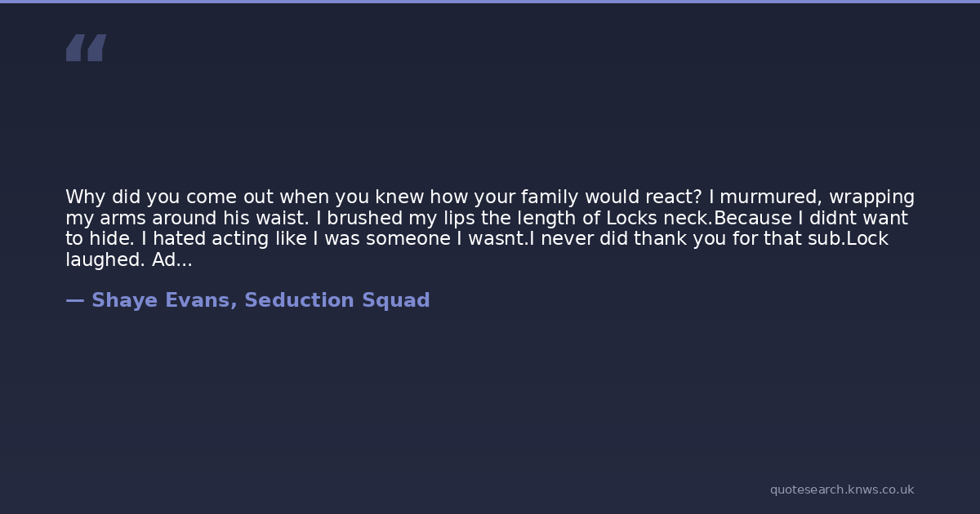980x514 pixels.
Task: Open the quotesearch.knws.co.uk watermark link
Action: pos(841,490)
